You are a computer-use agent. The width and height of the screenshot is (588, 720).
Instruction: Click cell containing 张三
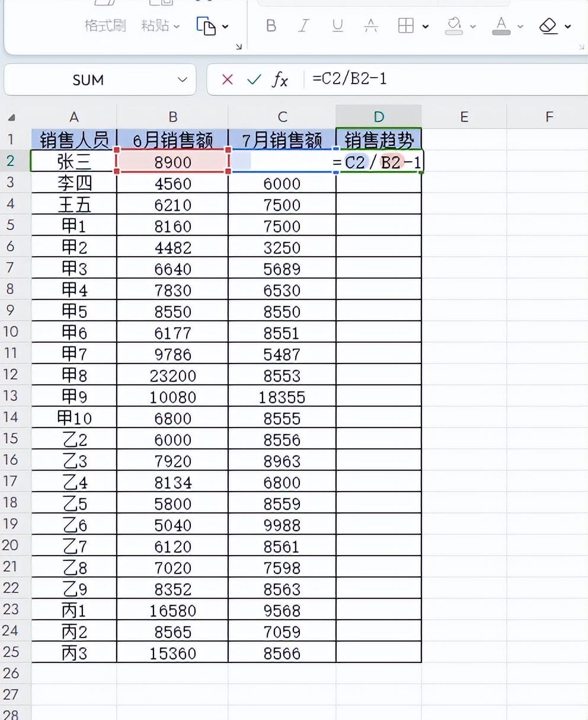click(x=73, y=161)
